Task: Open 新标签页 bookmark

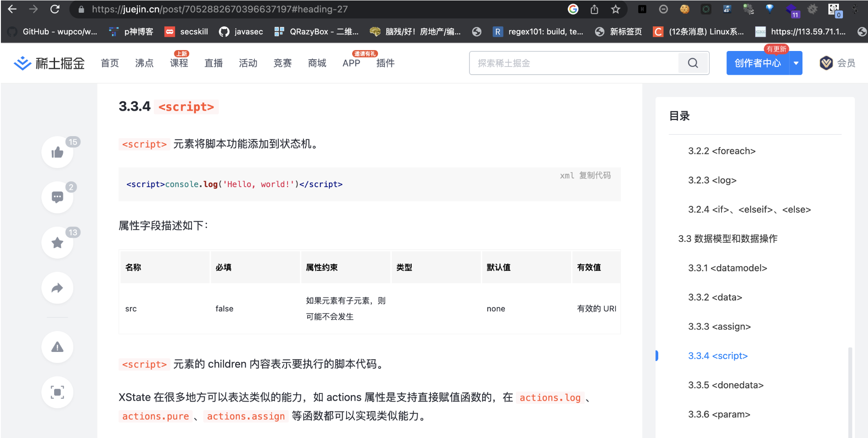Action: point(618,31)
